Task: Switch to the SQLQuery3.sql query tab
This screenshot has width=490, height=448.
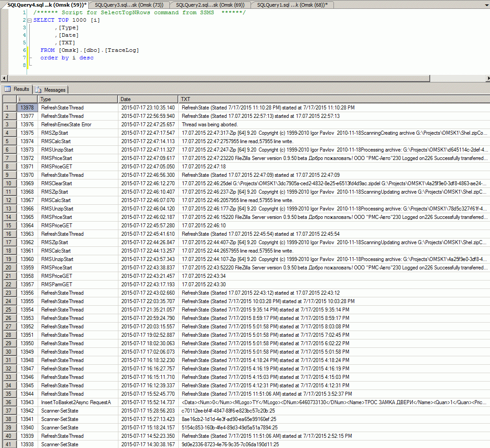Action: 129,5
